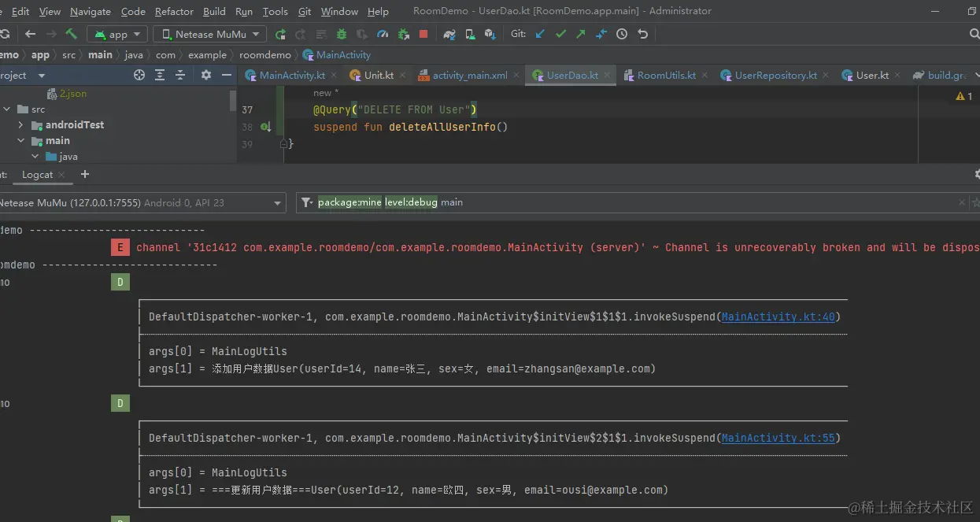
Task: Click the Back navigation arrow
Action: tap(30, 34)
